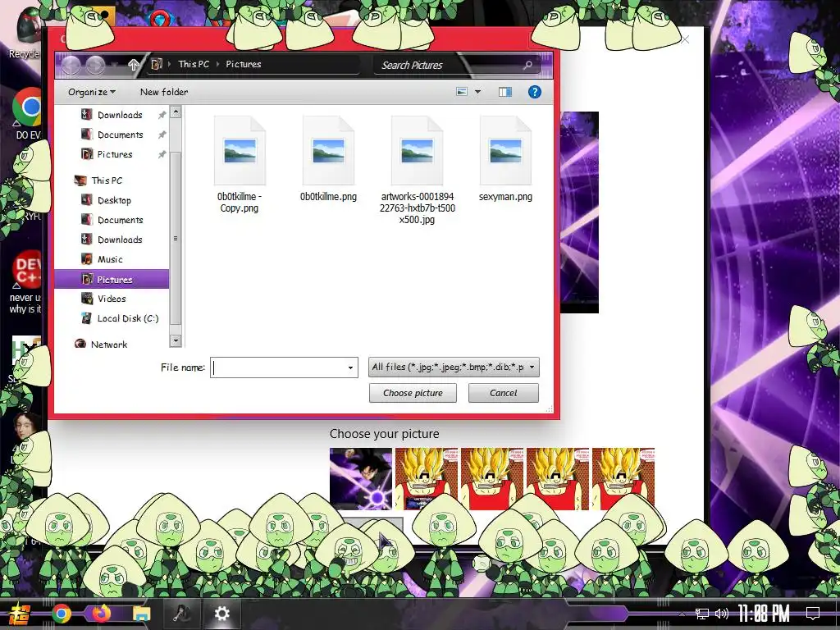
Task: Click the Choose picture button
Action: click(x=413, y=393)
